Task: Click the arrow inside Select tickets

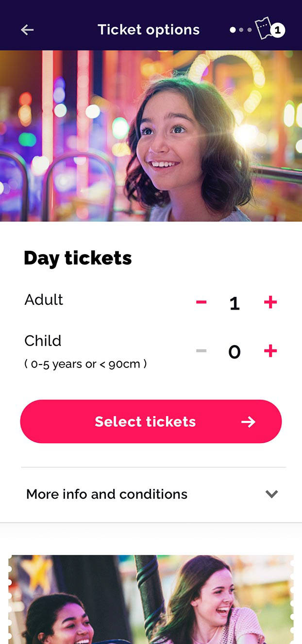Action: [x=248, y=422]
